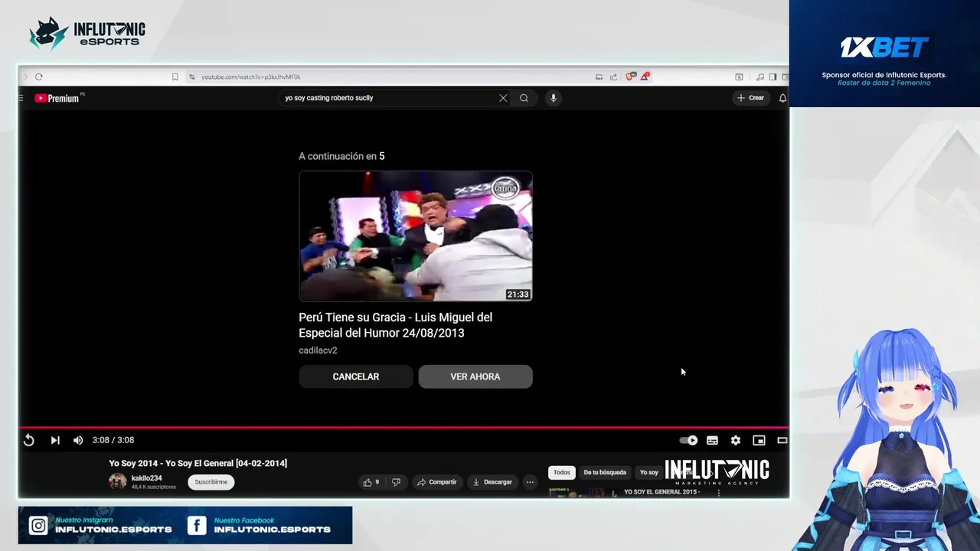Click the Compartir button
Viewport: 980px width, 551px height.
pyautogui.click(x=437, y=482)
